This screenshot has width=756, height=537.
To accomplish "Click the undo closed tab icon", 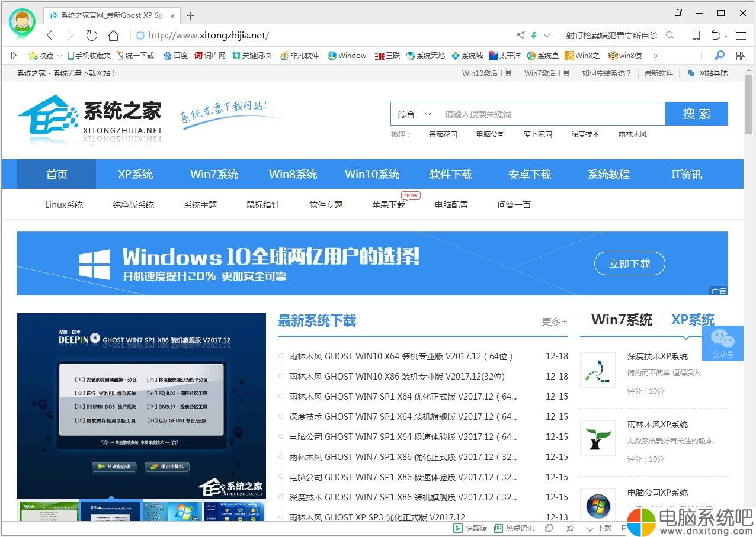I will coord(716,36).
